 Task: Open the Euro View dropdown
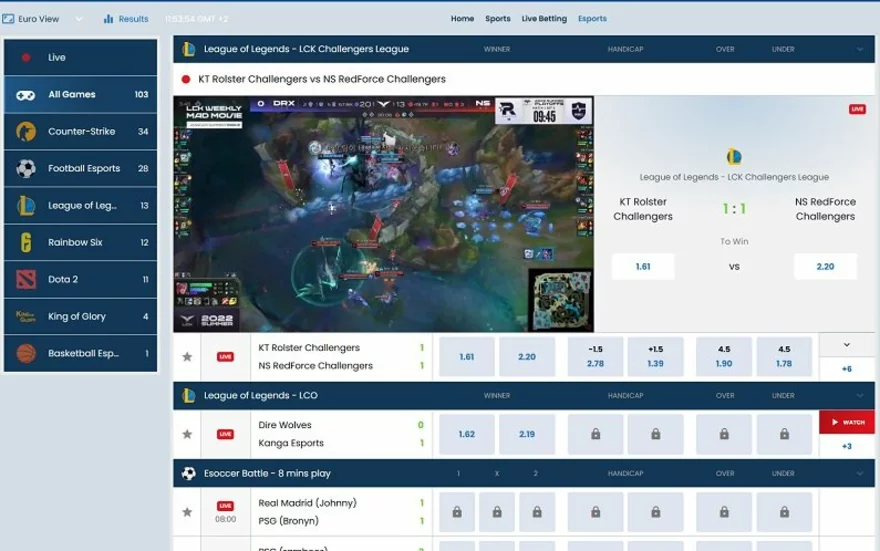(x=43, y=19)
